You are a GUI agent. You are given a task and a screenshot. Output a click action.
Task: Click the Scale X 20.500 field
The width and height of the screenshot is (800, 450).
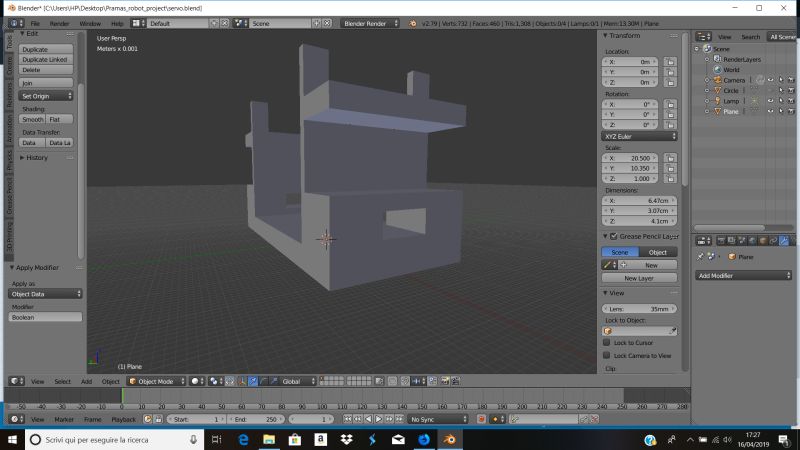(630, 158)
